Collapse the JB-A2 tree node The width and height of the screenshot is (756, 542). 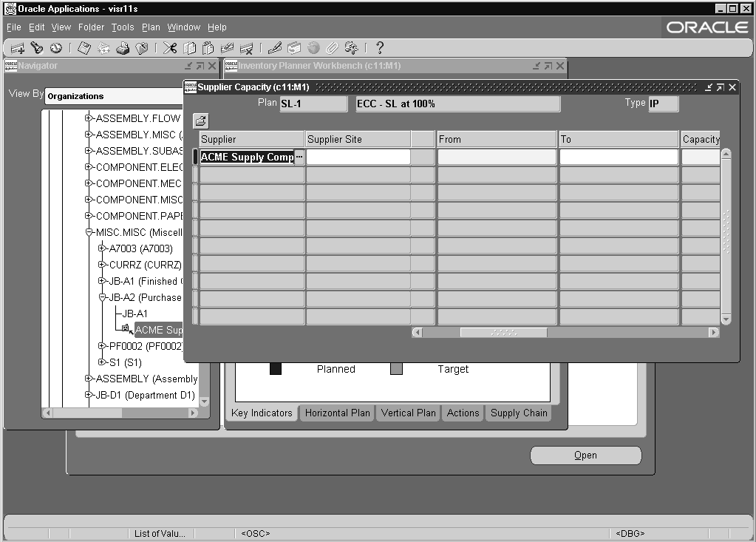[x=102, y=297]
